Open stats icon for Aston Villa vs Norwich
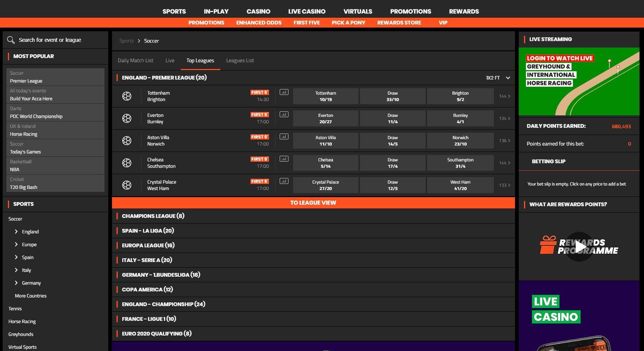The height and width of the screenshot is (351, 644). 284,136
